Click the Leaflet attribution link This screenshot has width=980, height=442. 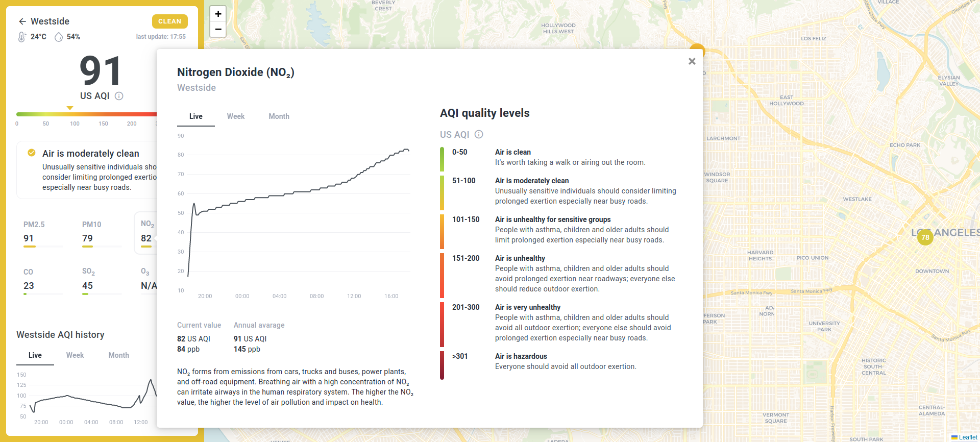968,437
